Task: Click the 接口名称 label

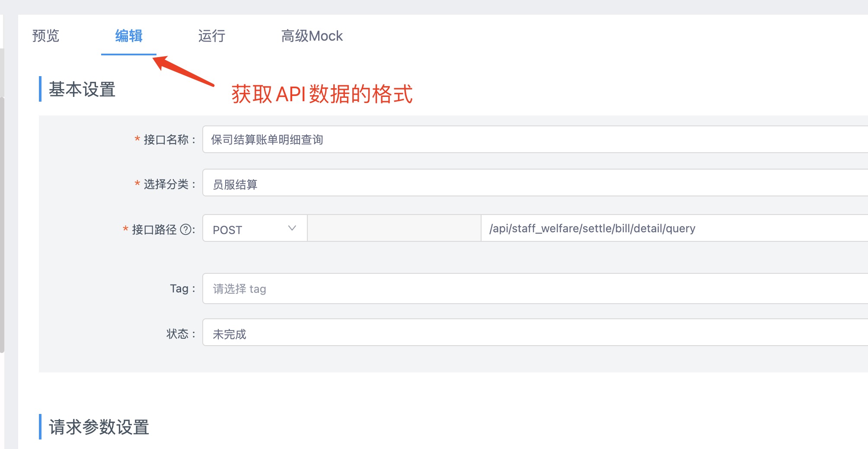Action: click(166, 140)
